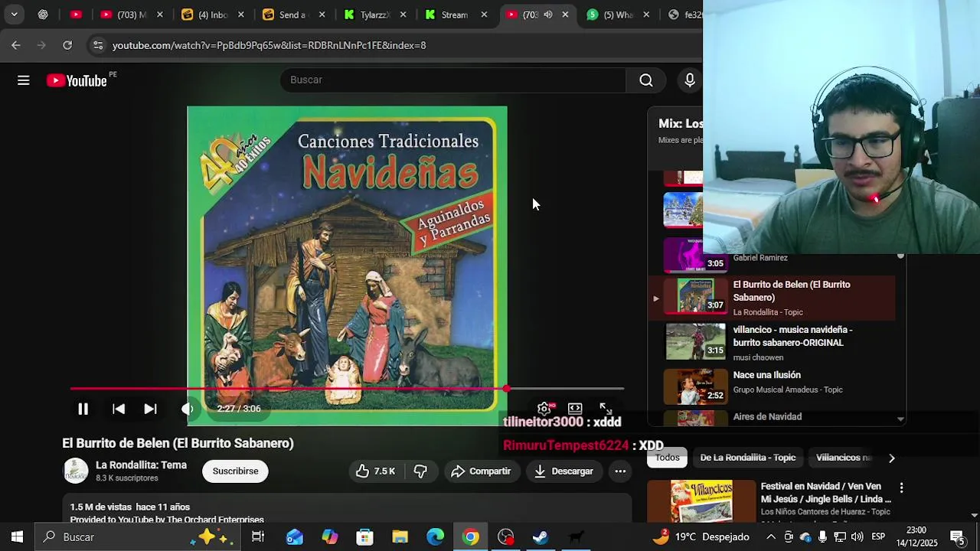Screen dimensions: 980x551
Task: Mute the tab using speaker icon
Action: pos(548,15)
